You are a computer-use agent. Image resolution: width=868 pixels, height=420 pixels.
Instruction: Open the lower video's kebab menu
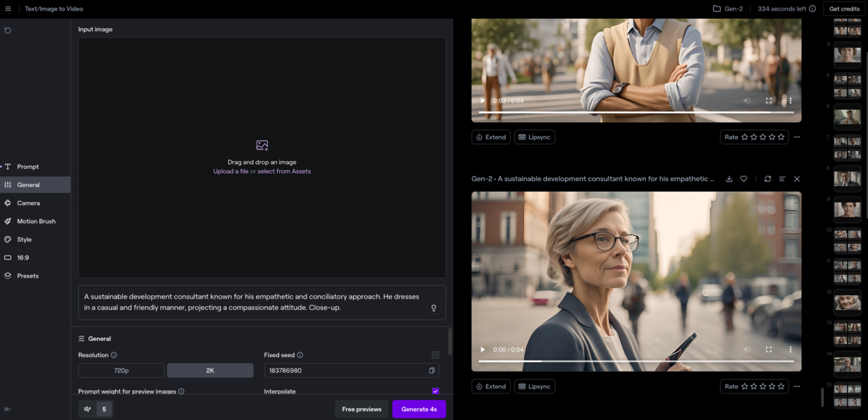[x=791, y=350]
